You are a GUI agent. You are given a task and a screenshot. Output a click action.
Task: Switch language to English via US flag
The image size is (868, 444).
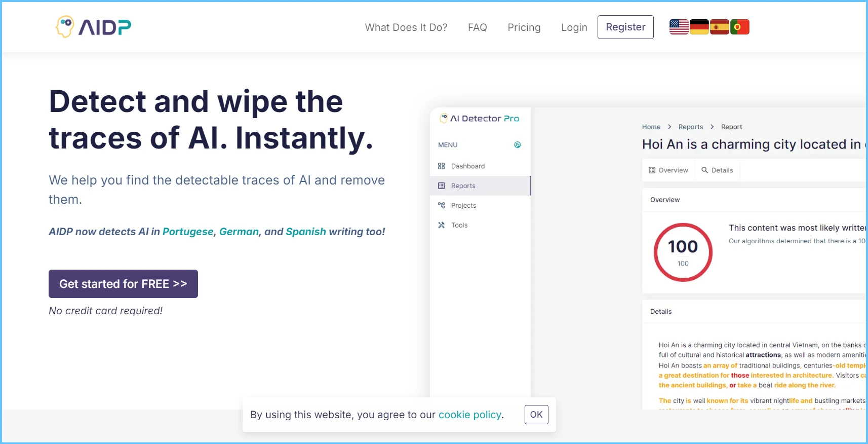coord(679,27)
